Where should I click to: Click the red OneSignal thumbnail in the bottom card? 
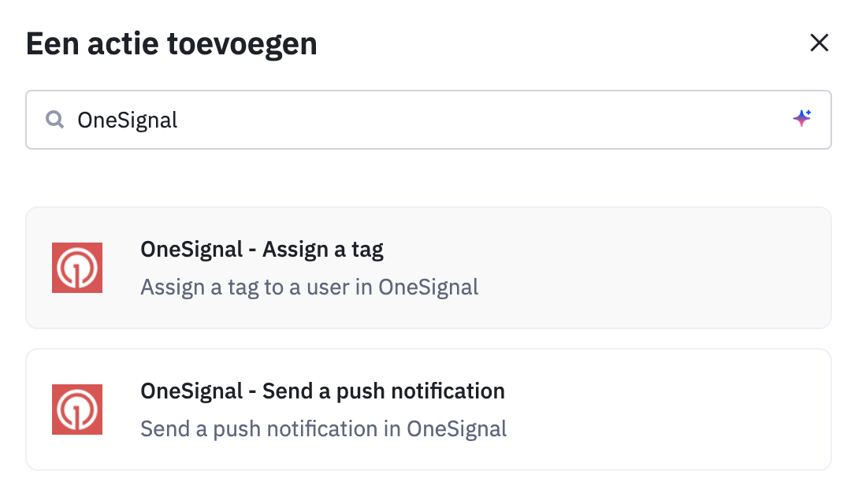tap(77, 409)
